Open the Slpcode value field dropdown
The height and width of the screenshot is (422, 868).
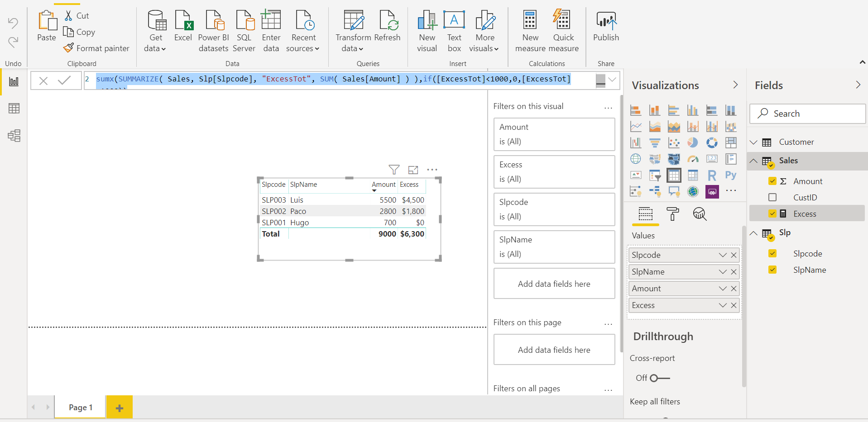click(x=723, y=255)
